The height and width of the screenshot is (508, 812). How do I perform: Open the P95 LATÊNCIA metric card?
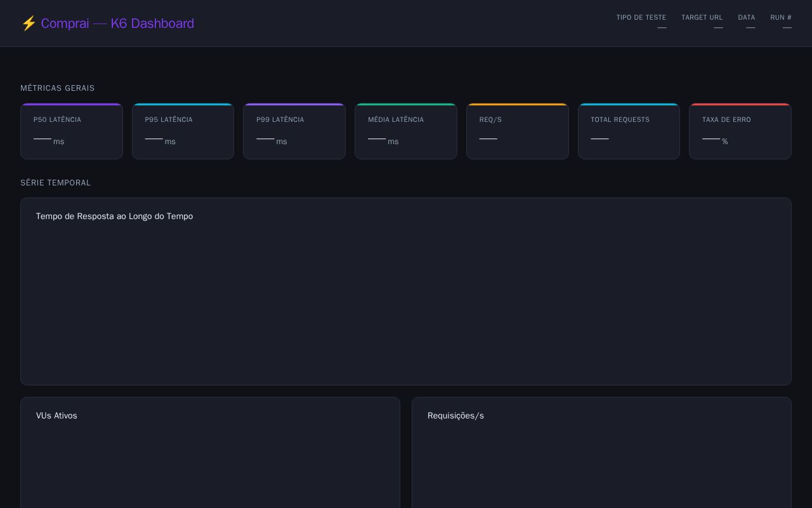click(183, 131)
